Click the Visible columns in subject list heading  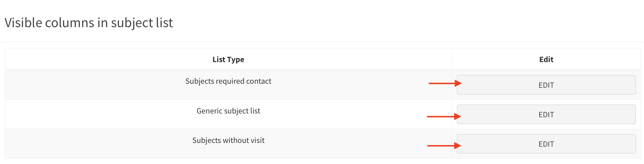point(88,23)
